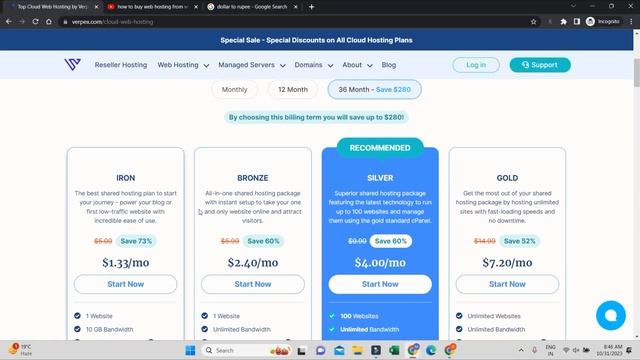Open the weather widget on taskbar
640x360 pixels.
21,350
